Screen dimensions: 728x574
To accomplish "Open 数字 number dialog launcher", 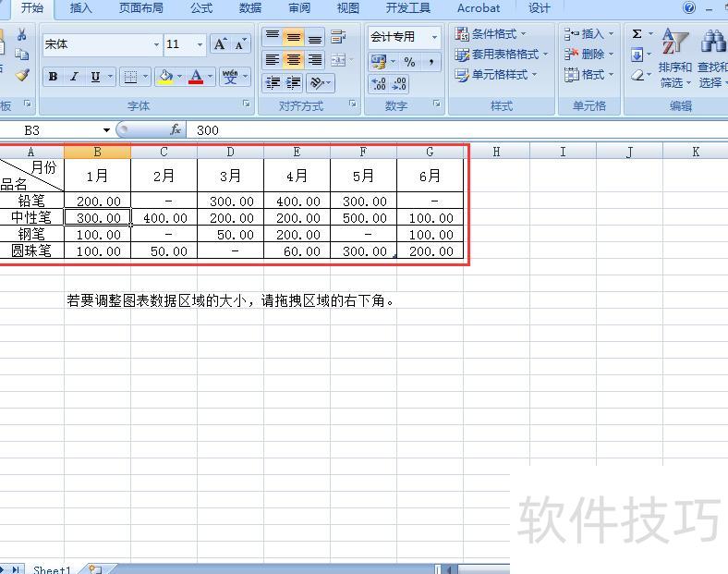I will point(437,104).
